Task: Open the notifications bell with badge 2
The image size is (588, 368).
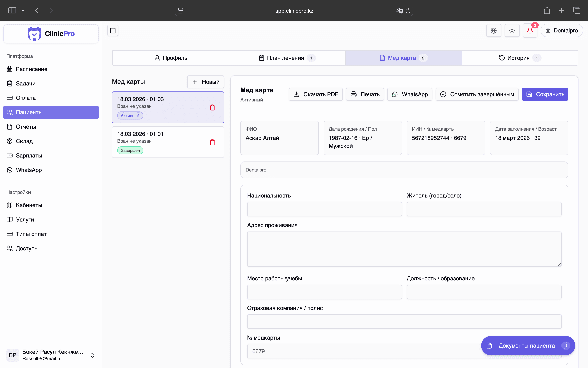Action: (530, 30)
